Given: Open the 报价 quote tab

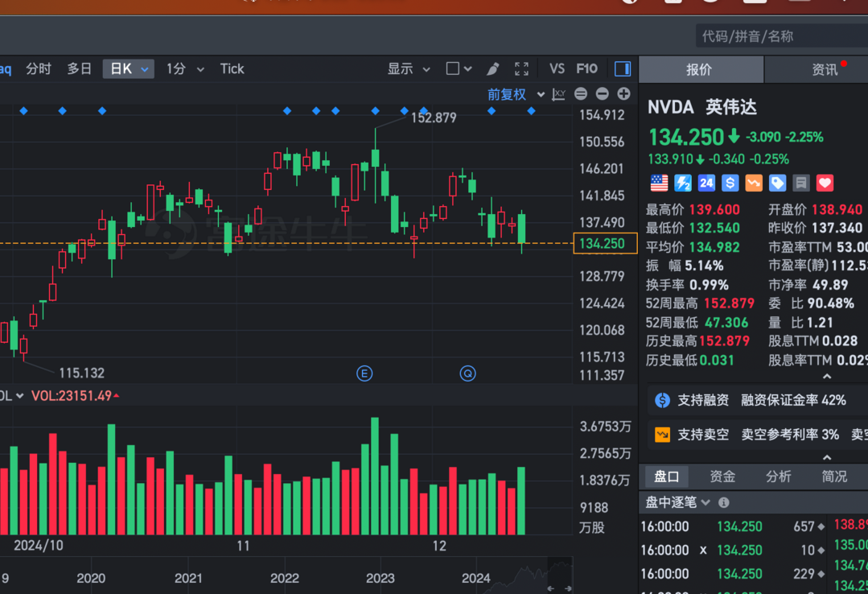Looking at the screenshot, I should point(701,69).
